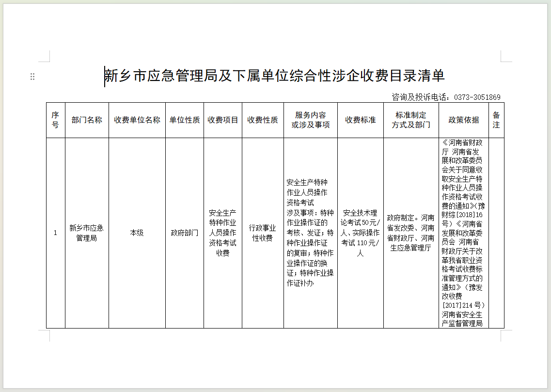This screenshot has height=392, width=551.
Task: Click the 标准制定方式及部门 header cell
Action: click(x=411, y=120)
